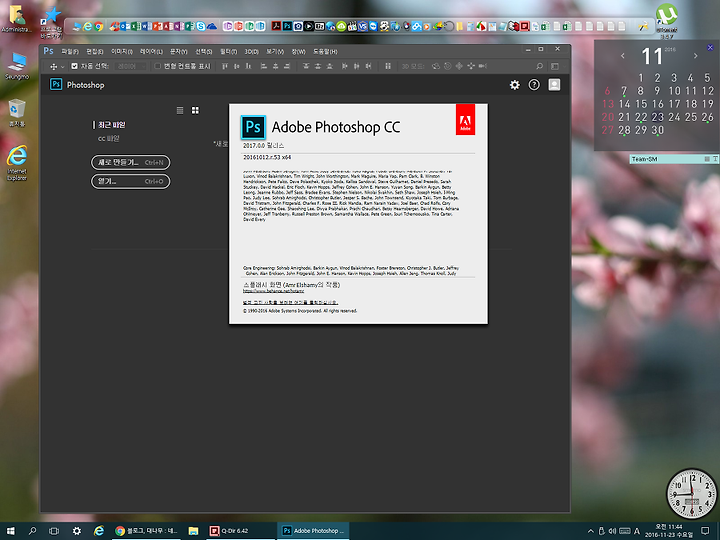
Task: Click the taskbar clock showing 오전 11:44
Action: click(669, 531)
